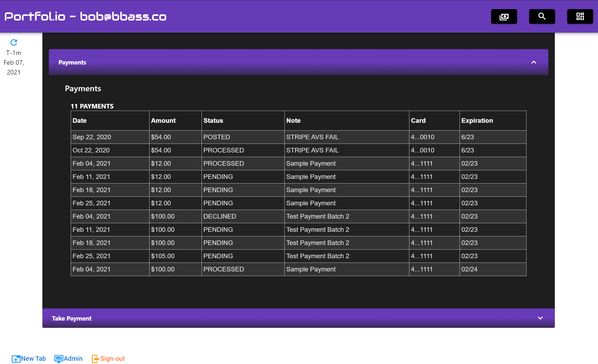Click the Sign-out arrow icon

[x=95, y=359]
